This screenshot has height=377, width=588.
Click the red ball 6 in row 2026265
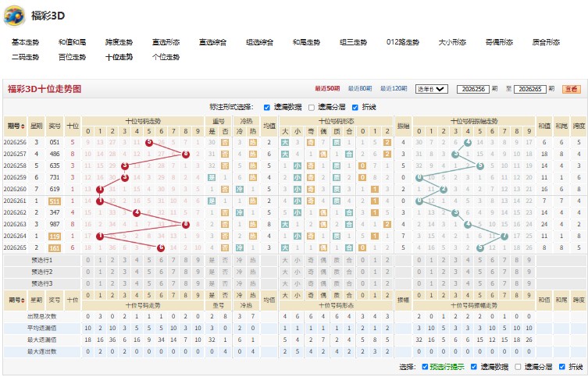pos(161,247)
